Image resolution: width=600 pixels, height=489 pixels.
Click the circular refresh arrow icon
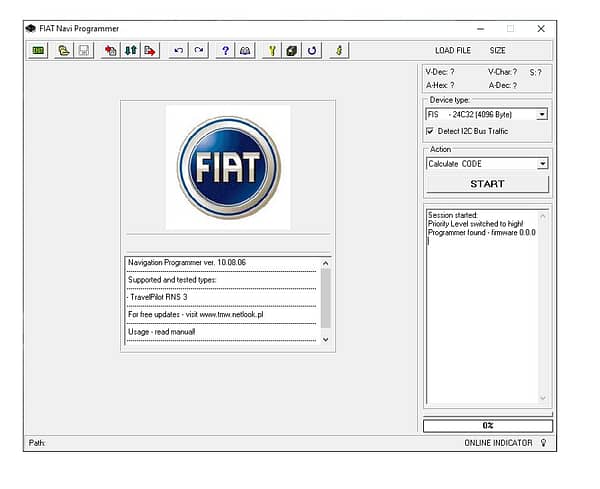[x=312, y=50]
